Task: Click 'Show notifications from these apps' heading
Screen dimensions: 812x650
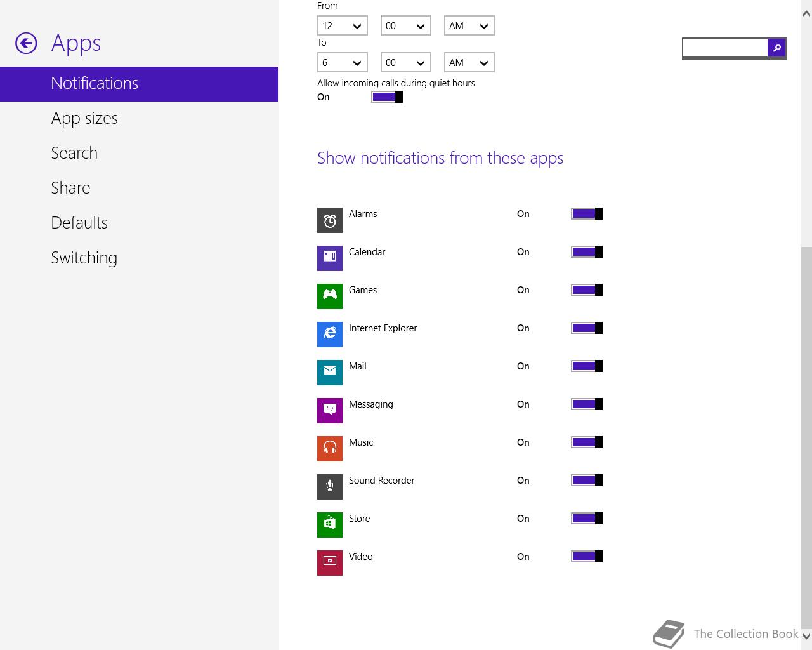Action: [440, 158]
